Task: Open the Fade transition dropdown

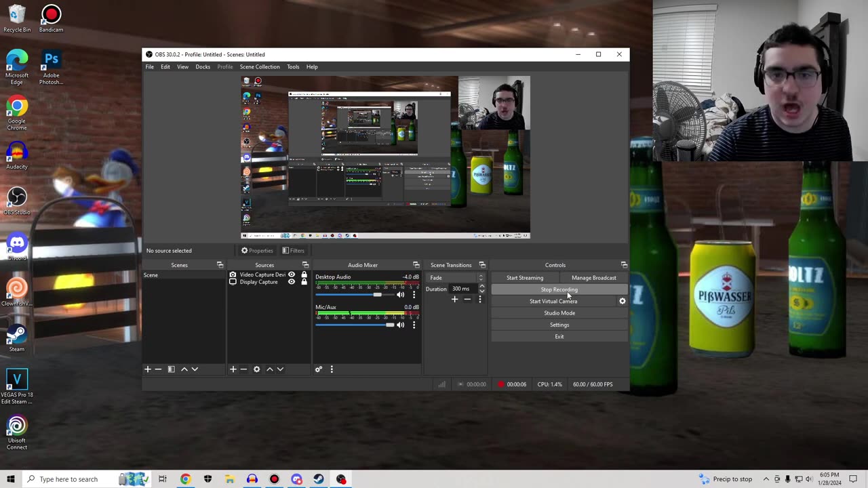Action: [456, 278]
